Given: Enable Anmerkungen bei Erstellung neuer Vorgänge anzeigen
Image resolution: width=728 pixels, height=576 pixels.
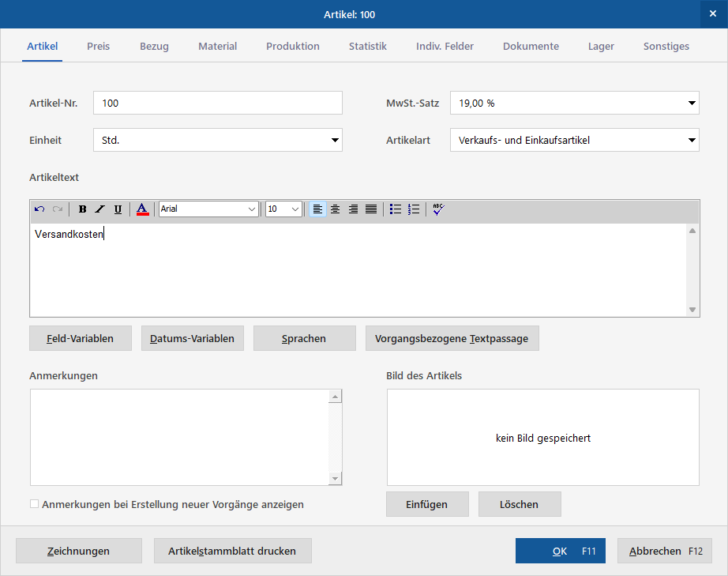Looking at the screenshot, I should coord(35,504).
